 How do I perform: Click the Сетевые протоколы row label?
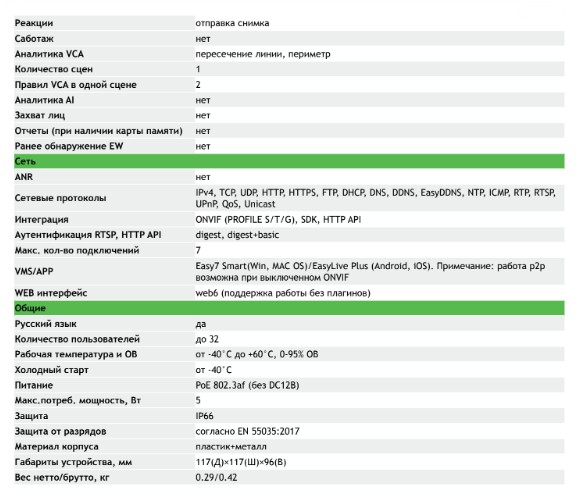[60, 198]
